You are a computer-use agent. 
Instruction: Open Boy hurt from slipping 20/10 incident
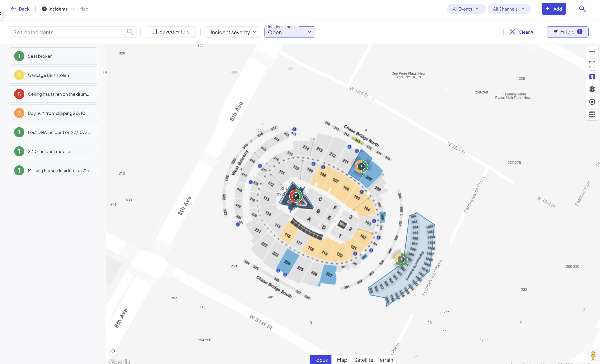tap(53, 113)
